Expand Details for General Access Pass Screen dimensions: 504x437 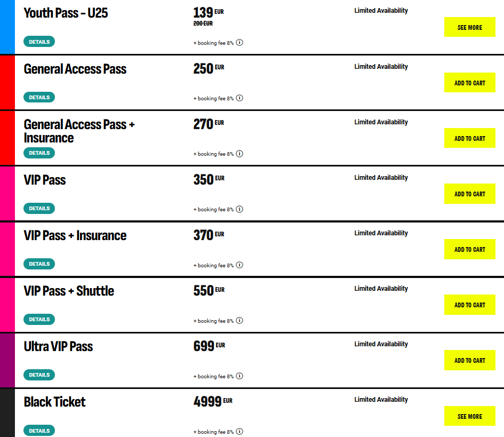point(39,97)
